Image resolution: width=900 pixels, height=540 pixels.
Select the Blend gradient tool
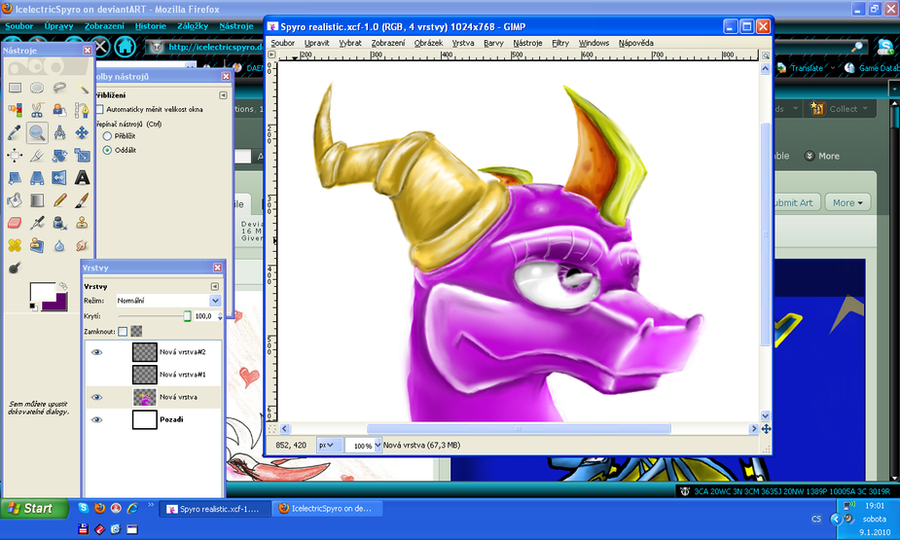click(x=37, y=200)
